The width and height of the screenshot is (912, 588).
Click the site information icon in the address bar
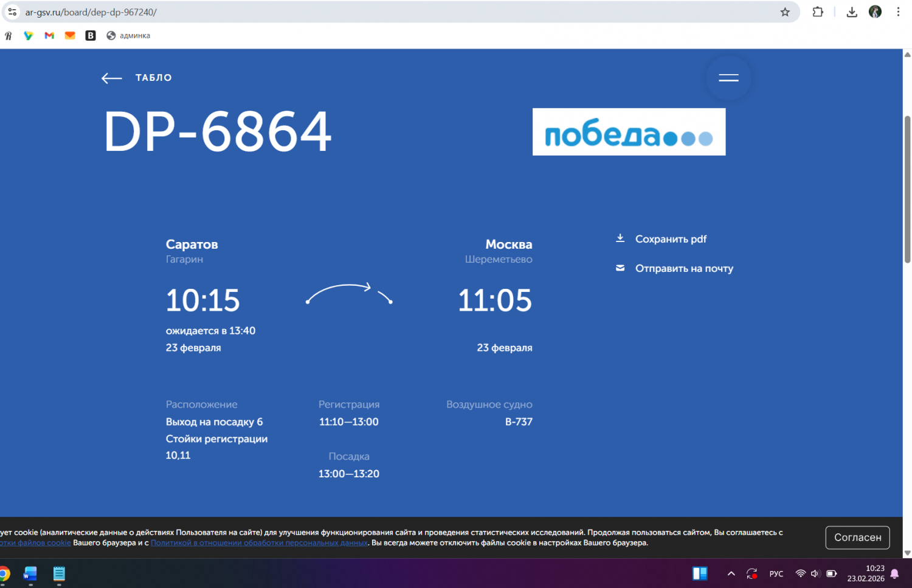(x=12, y=12)
